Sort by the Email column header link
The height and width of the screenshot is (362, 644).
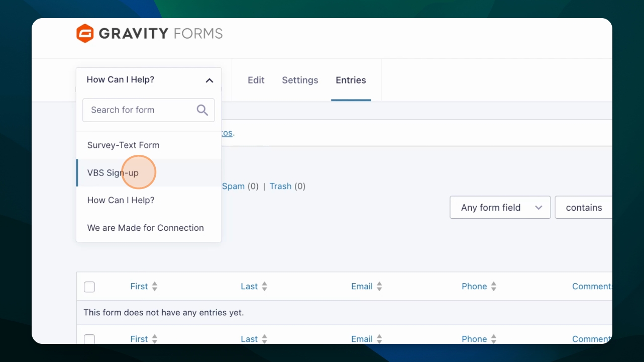point(362,287)
